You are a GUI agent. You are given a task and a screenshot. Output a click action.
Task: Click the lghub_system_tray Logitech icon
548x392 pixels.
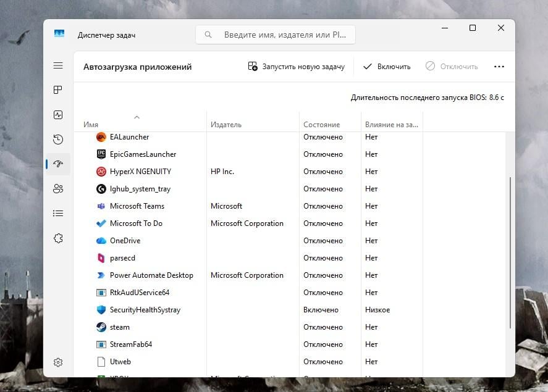[x=101, y=189]
